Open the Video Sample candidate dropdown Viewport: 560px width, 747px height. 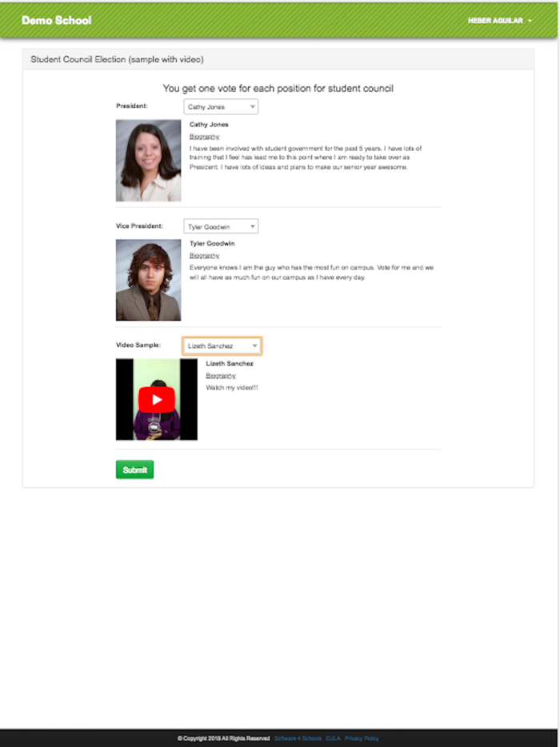click(x=222, y=346)
